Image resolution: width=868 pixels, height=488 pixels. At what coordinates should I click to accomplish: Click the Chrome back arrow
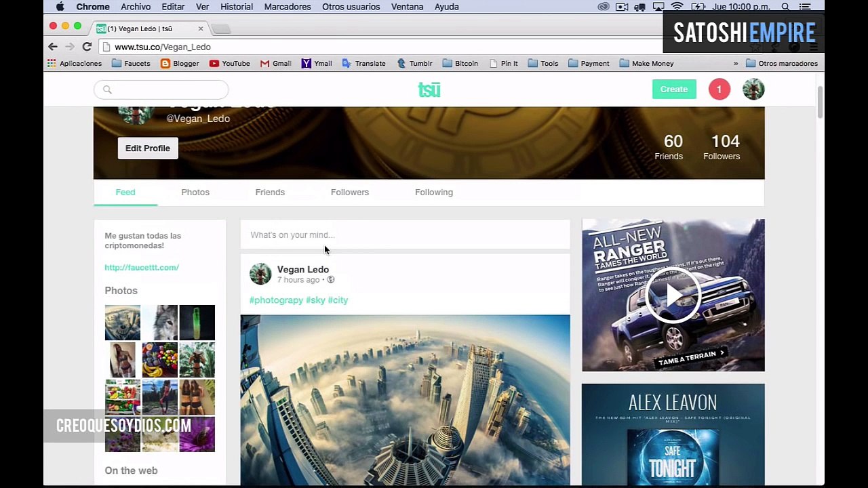point(53,47)
